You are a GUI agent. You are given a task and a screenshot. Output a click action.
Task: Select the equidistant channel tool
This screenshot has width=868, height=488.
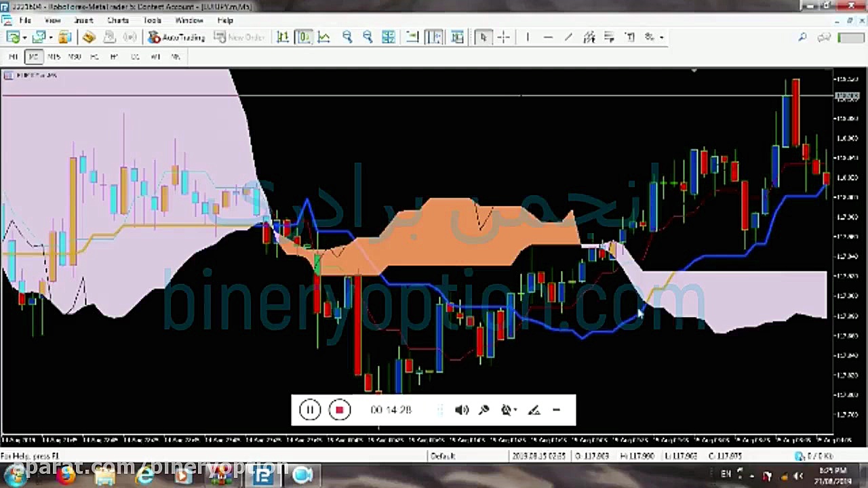pos(589,37)
